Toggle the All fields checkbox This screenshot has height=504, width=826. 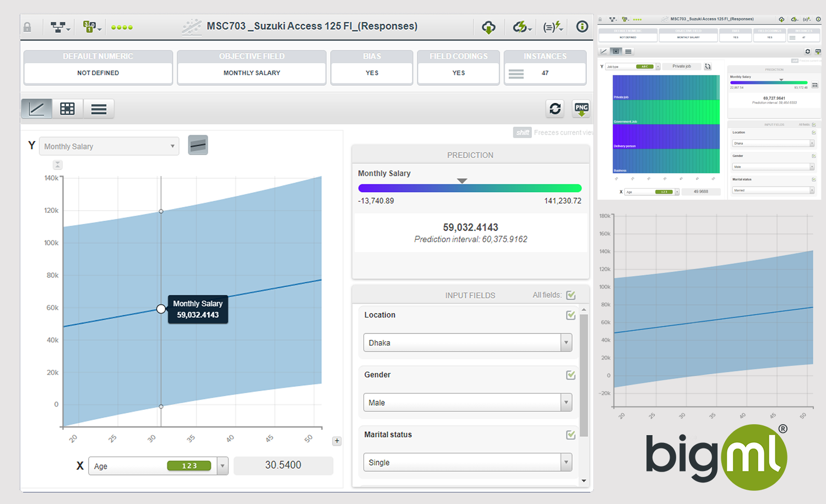pos(571,295)
